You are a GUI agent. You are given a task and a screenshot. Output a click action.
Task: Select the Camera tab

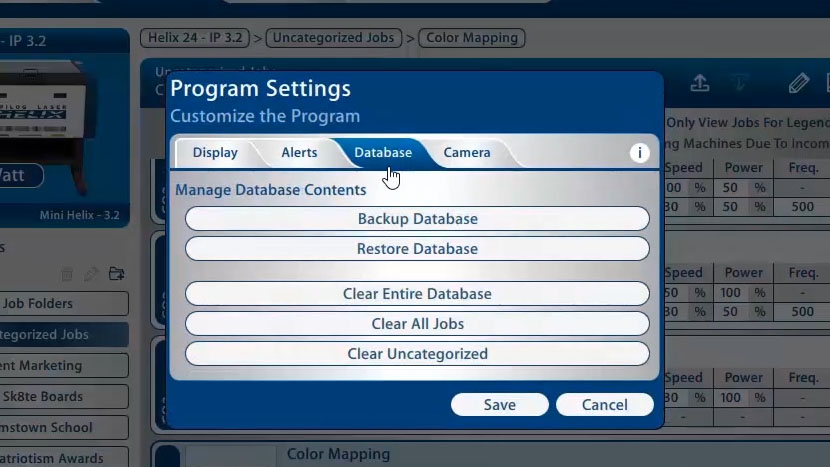click(467, 153)
